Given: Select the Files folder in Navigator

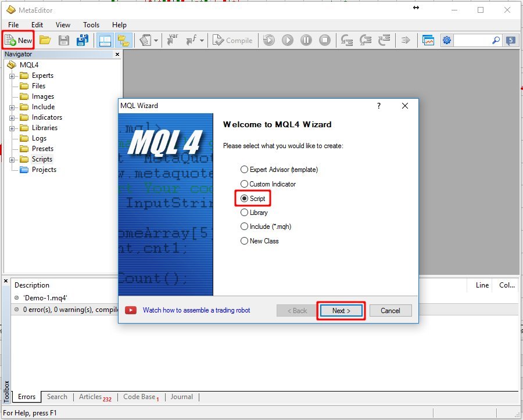Looking at the screenshot, I should (x=38, y=86).
